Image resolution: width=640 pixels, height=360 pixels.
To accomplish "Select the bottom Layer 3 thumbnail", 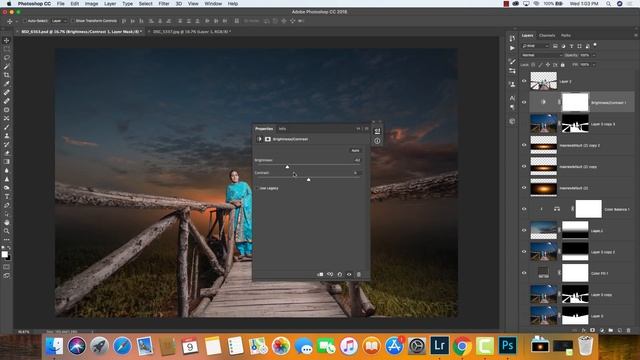I will pyautogui.click(x=543, y=316).
